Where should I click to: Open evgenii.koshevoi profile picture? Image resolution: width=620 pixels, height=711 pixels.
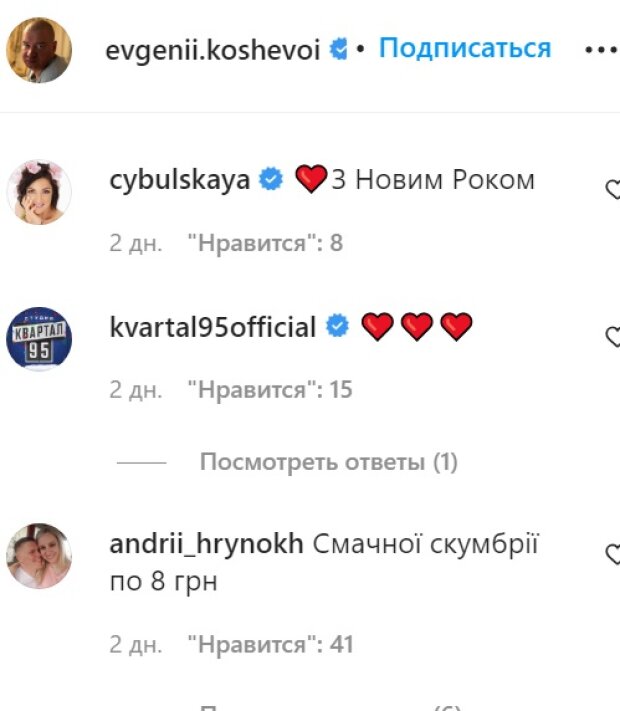point(39,50)
